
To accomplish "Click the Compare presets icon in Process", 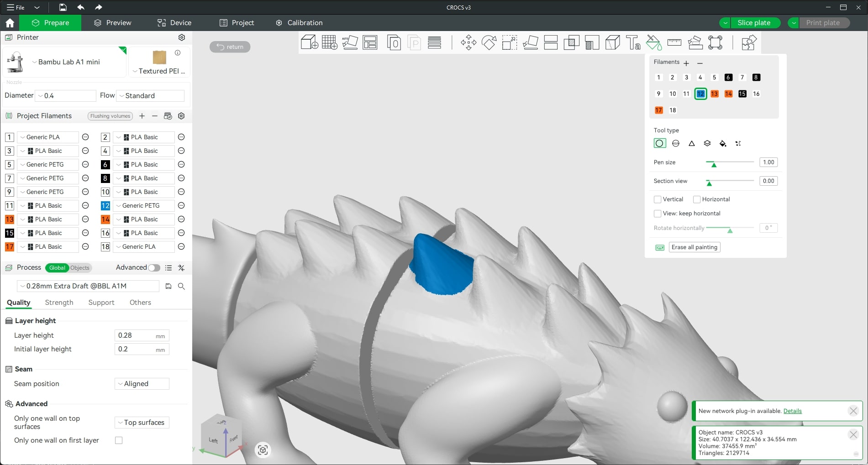I will (181, 268).
